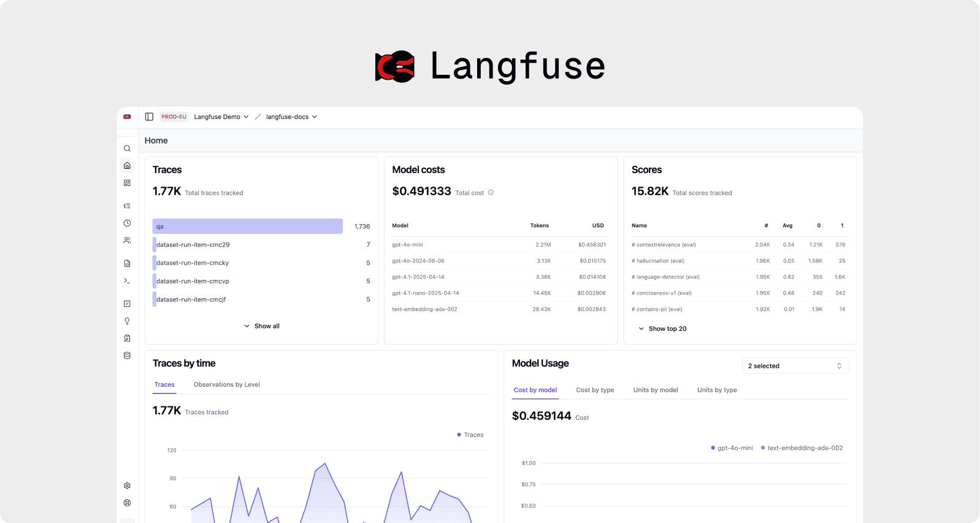Click text-embedding-ada-002 row in Model costs
The image size is (980, 523).
coord(500,309)
